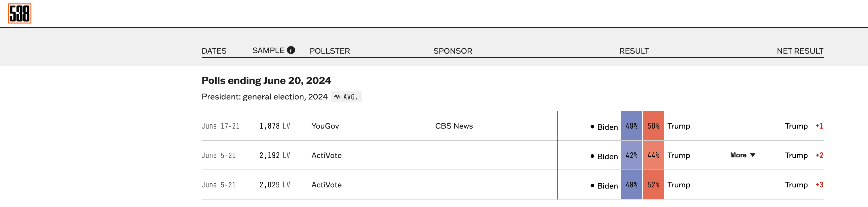Click the Trump +3 net result
This screenshot has height=207, width=868.
pyautogui.click(x=804, y=185)
